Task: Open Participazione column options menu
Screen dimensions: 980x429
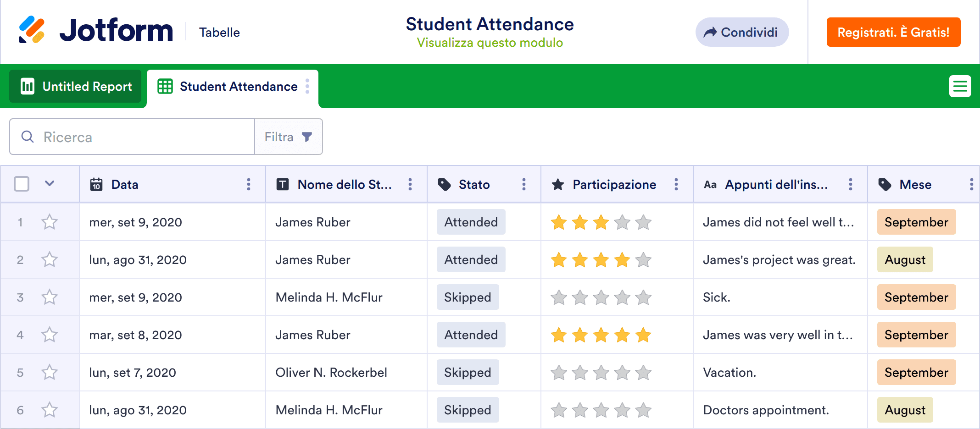Action: click(676, 184)
